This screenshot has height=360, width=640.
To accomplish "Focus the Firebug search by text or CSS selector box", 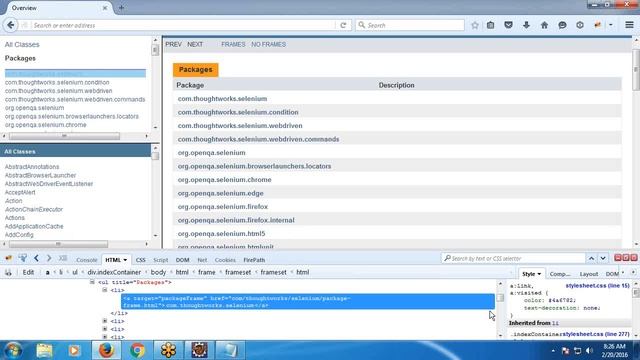I will click(x=513, y=258).
